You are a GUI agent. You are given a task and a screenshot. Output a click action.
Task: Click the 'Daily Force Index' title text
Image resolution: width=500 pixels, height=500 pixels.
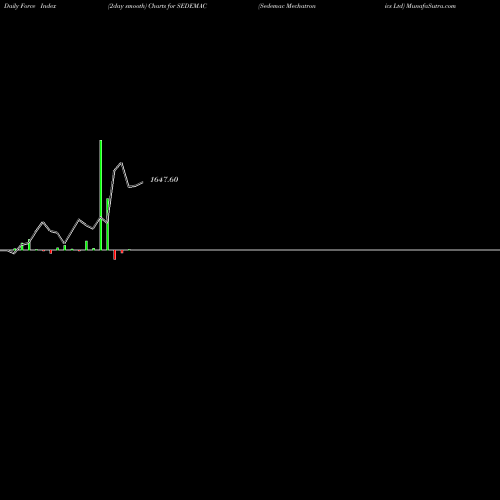pyautogui.click(x=30, y=6)
